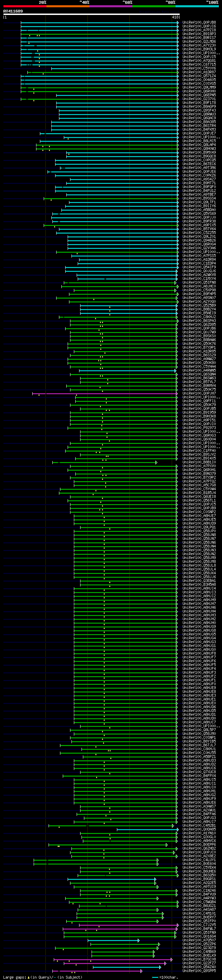Select the AV411689 query name label
The height and width of the screenshot is (980, 222).
(x=13, y=11)
